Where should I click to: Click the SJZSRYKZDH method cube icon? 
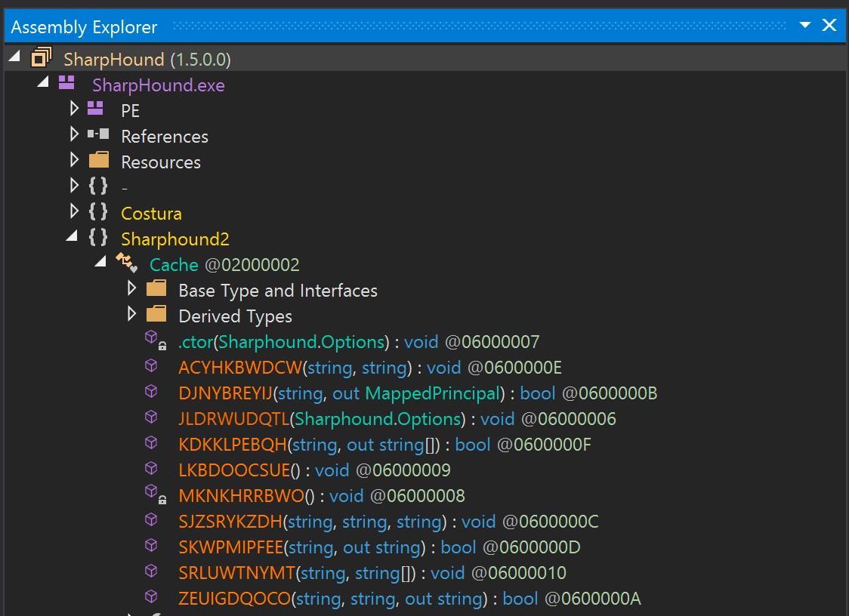click(x=151, y=519)
